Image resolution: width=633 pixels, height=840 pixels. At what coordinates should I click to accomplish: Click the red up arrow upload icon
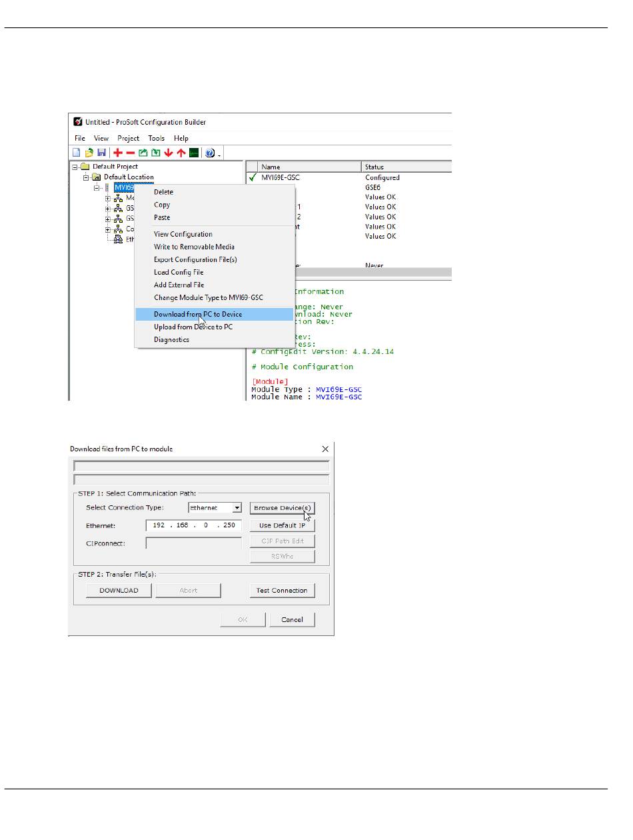tap(181, 153)
